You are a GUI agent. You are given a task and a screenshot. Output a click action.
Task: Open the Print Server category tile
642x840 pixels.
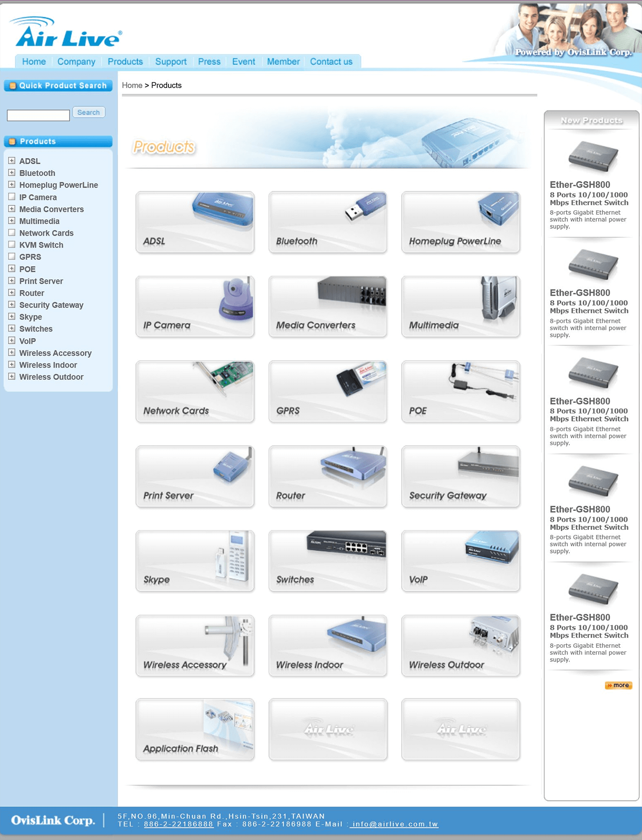point(195,476)
